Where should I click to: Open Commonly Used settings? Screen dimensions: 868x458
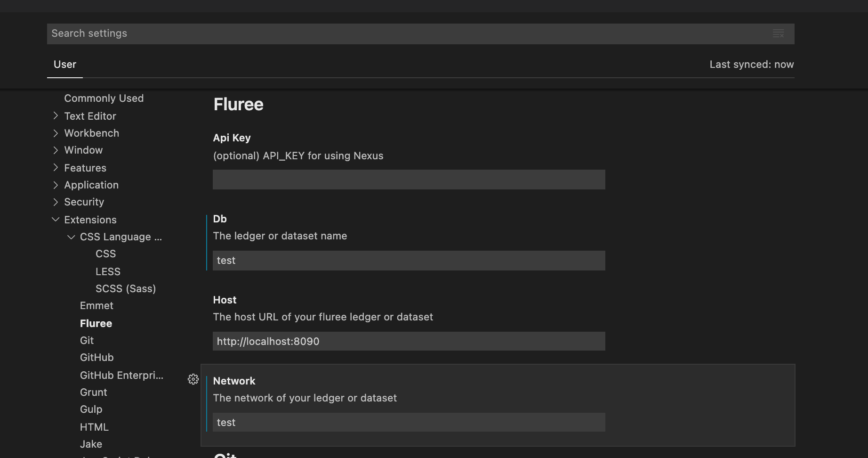(x=104, y=98)
